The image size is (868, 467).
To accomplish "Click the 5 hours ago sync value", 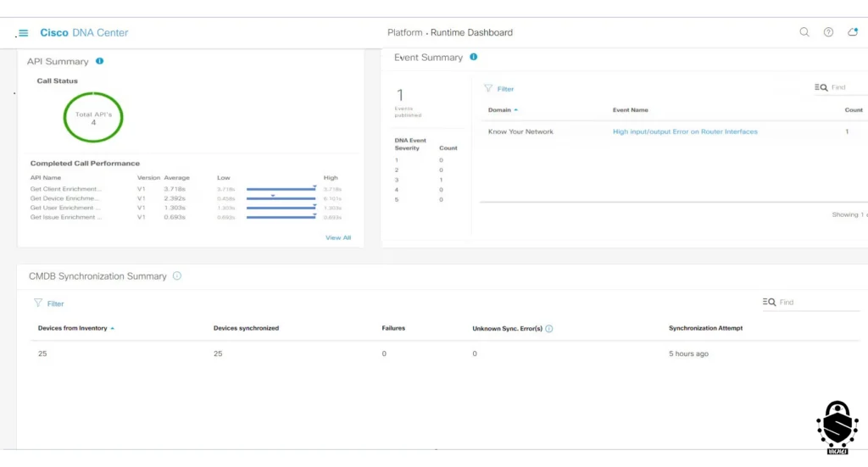I will coord(688,353).
